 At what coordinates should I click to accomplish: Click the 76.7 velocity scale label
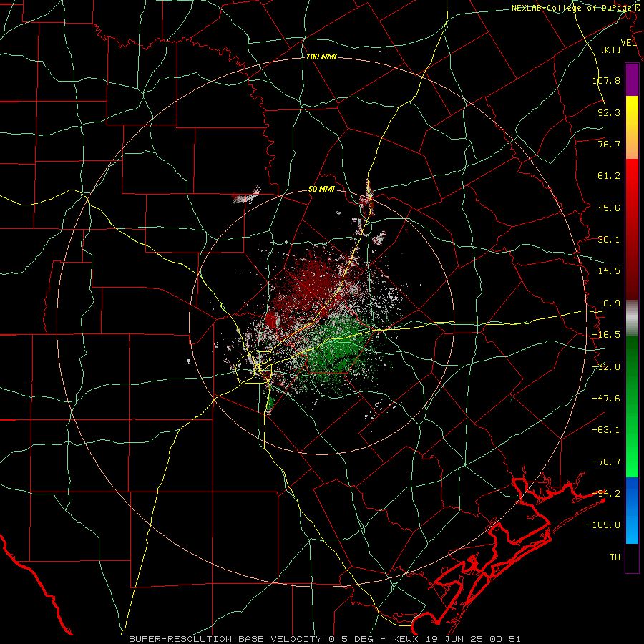point(609,144)
